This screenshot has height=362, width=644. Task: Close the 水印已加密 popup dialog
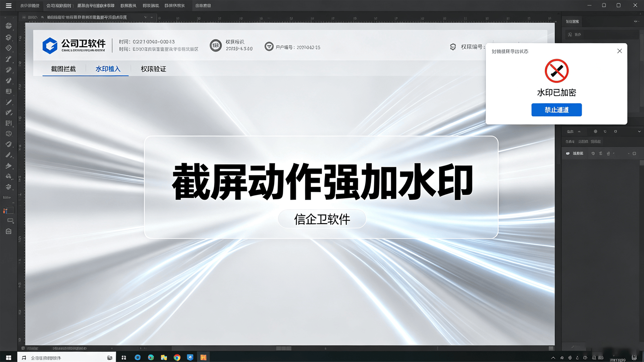[620, 51]
